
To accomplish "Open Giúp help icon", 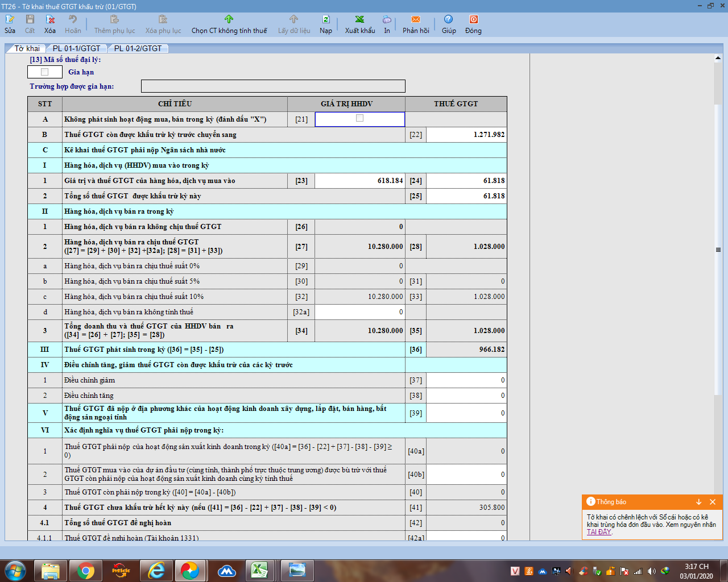I will [448, 24].
